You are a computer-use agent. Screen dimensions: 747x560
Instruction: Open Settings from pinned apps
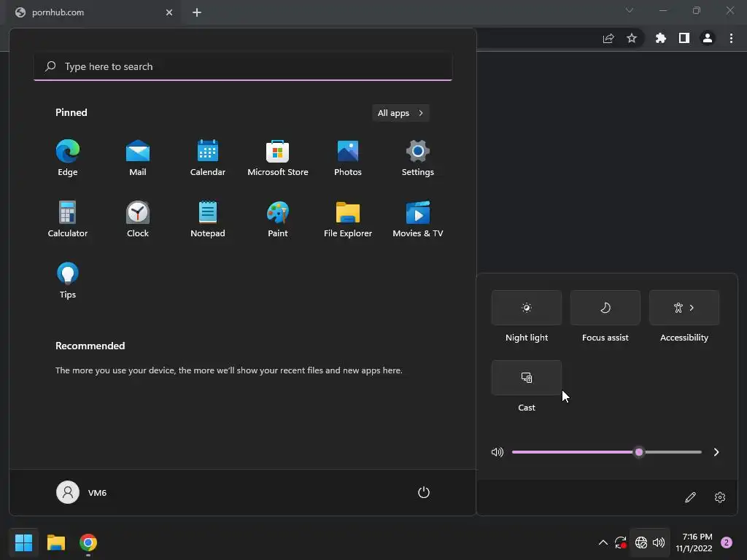coord(418,158)
